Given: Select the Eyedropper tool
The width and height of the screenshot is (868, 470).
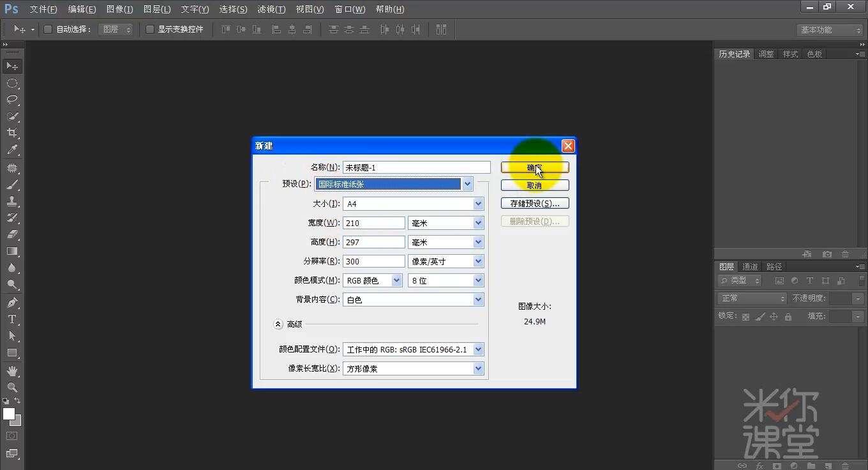Looking at the screenshot, I should click(x=12, y=150).
